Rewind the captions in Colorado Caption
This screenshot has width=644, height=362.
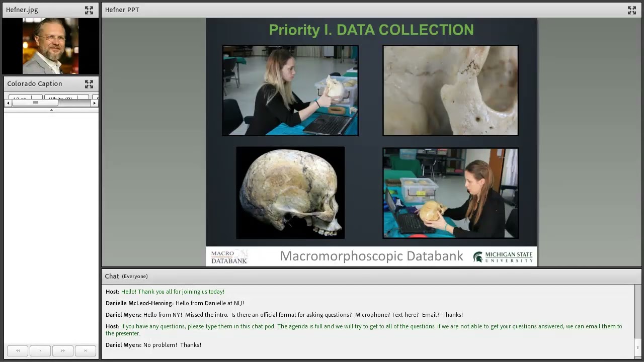coord(18,350)
